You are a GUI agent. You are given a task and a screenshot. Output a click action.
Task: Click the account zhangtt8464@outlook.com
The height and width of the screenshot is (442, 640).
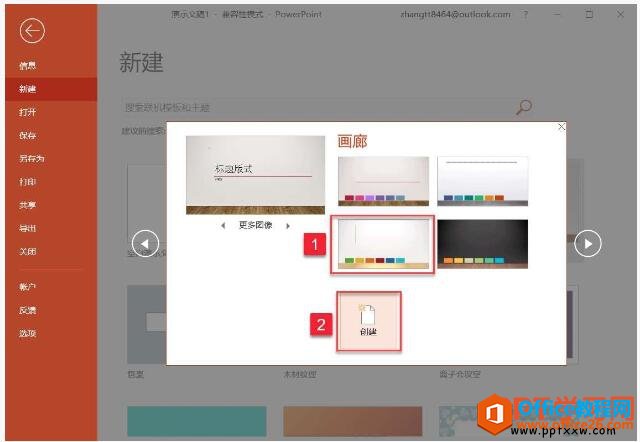point(455,15)
